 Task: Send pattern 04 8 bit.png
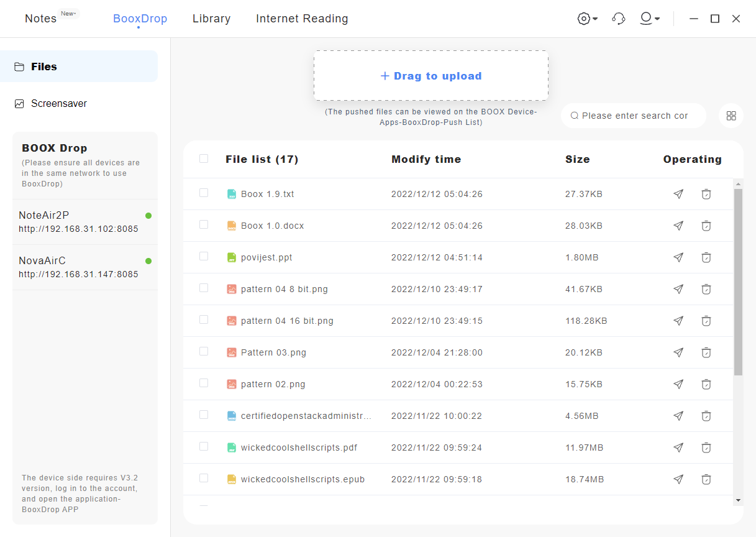[x=678, y=289]
